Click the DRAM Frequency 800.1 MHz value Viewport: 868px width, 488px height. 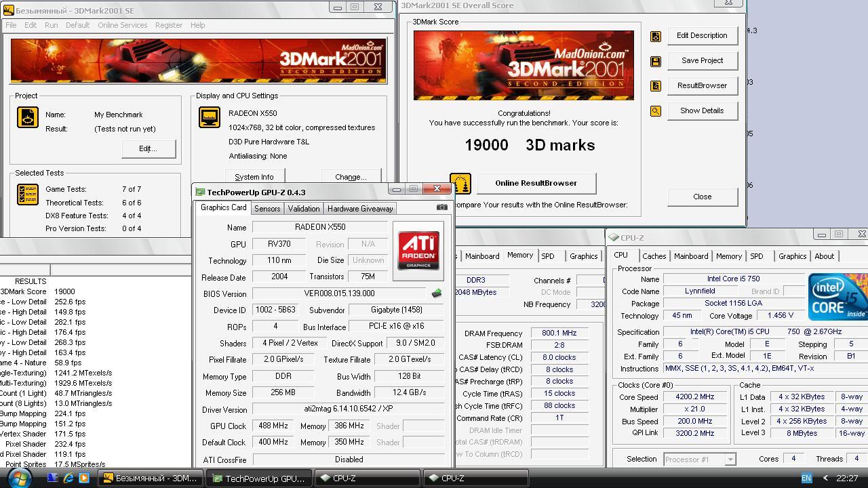pos(559,333)
